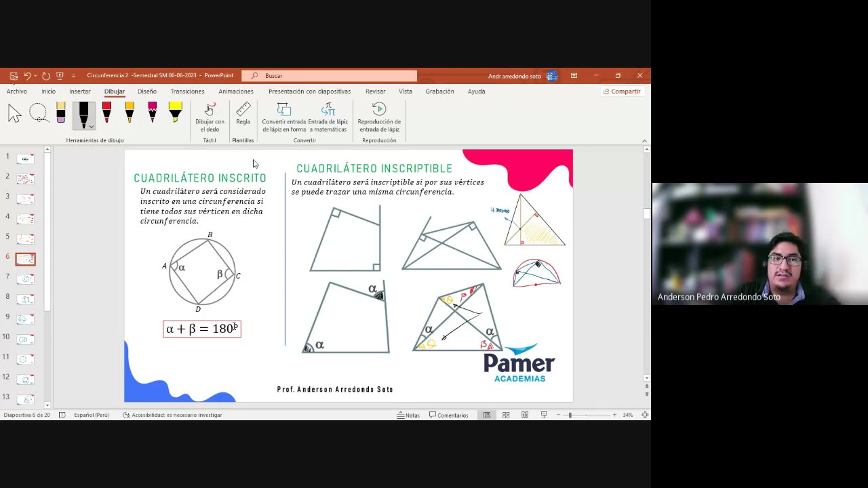Open the Archivo menu

pyautogui.click(x=17, y=91)
